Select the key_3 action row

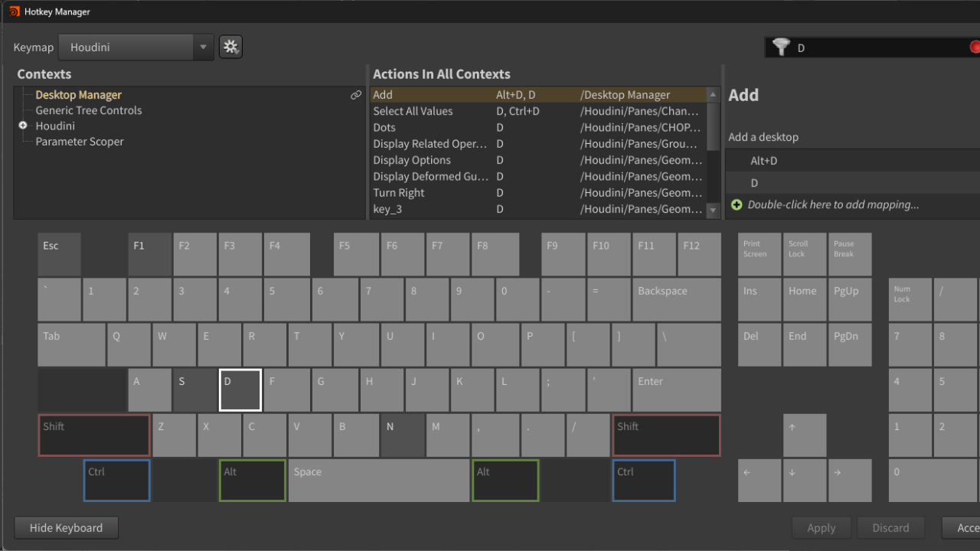tap(538, 209)
